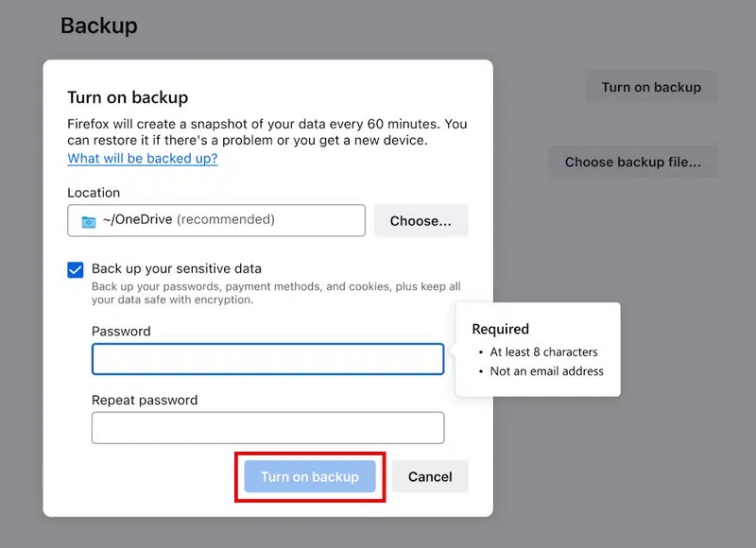Select the Choose backup file... button

pyautogui.click(x=633, y=162)
